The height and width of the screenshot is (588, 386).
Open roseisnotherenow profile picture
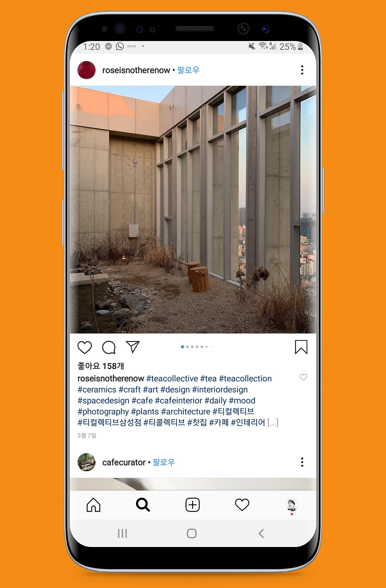[87, 70]
